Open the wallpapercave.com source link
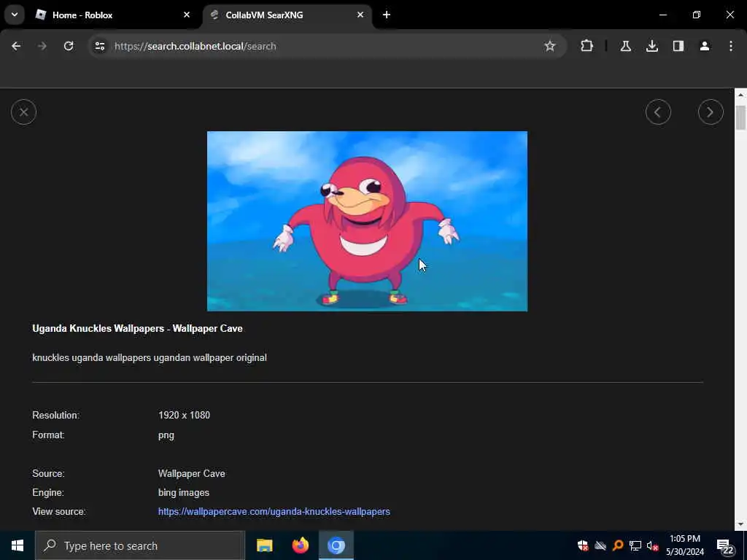 [x=274, y=511]
